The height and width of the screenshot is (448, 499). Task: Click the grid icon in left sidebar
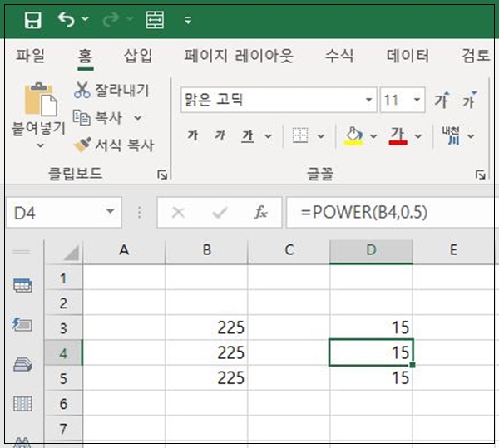coord(22,404)
